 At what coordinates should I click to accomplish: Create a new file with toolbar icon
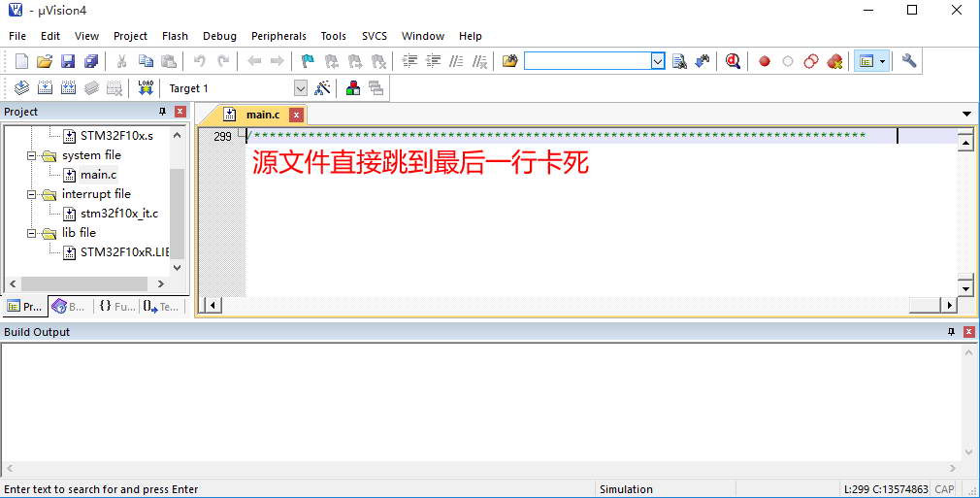[x=21, y=61]
